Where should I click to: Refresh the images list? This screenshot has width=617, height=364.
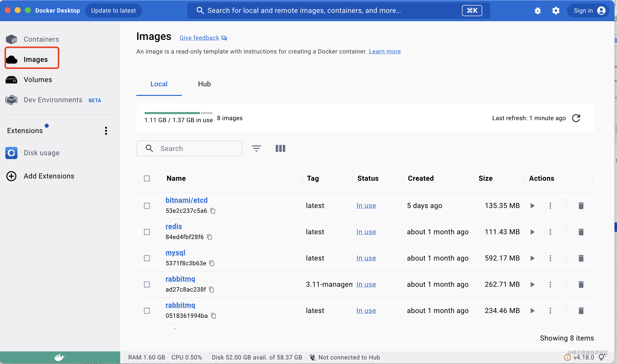click(x=576, y=118)
